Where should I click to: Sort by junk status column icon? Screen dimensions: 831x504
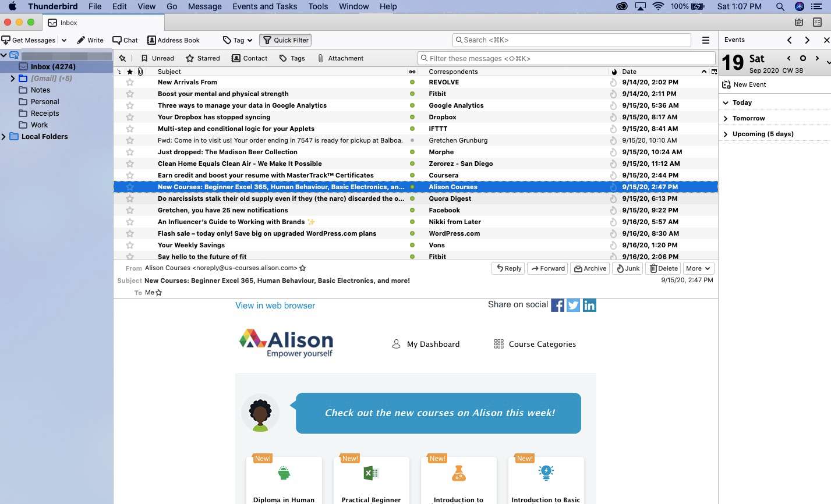click(614, 72)
